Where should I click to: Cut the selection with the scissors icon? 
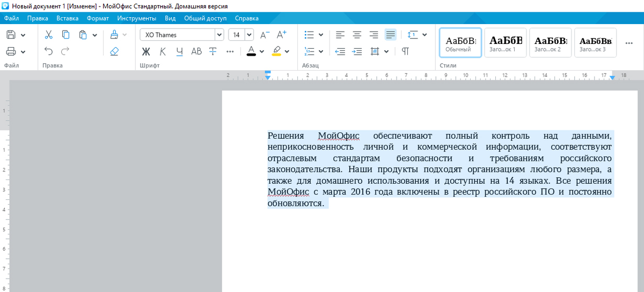(x=49, y=35)
